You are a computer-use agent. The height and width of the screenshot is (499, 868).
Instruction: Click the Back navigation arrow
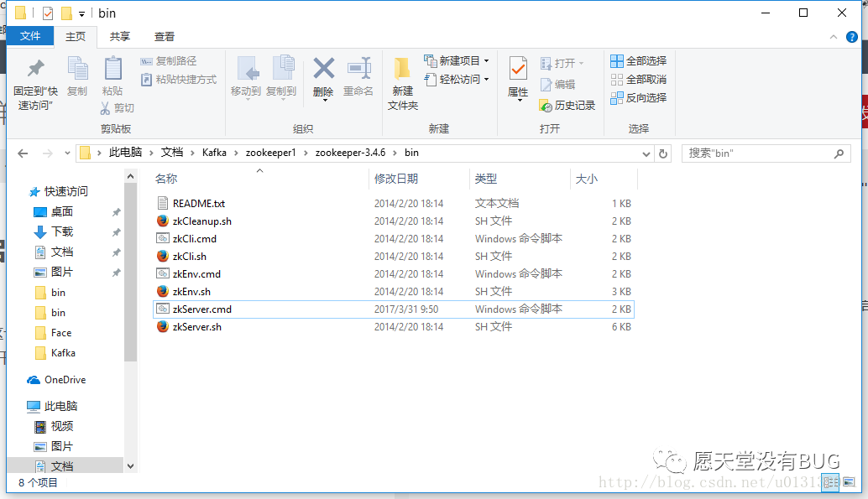(x=23, y=153)
